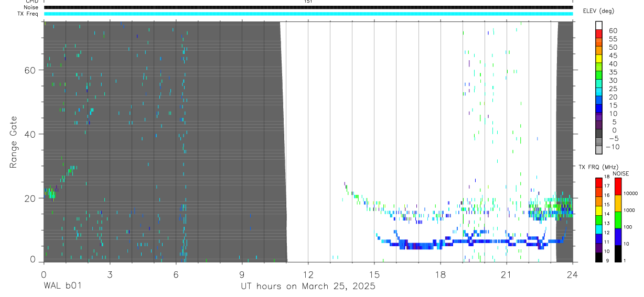
Task: Click the cyan TX Freq strip above plot
Action: [x=308, y=14]
